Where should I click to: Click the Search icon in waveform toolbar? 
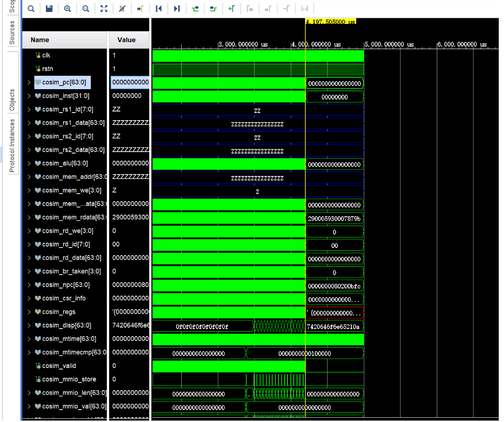31,9
